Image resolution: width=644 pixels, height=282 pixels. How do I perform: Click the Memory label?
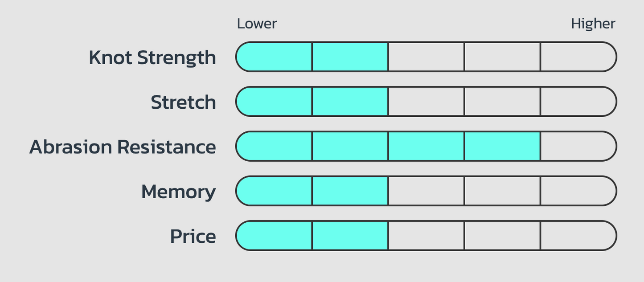(x=179, y=192)
